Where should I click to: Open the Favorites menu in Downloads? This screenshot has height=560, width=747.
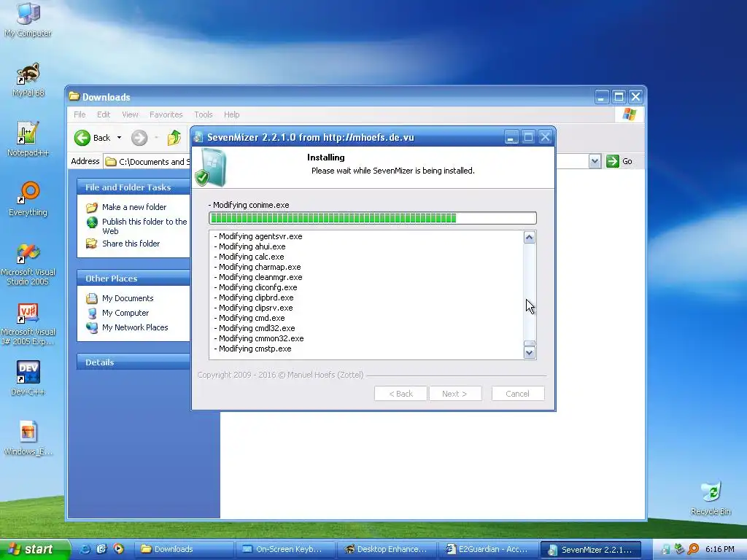(166, 114)
